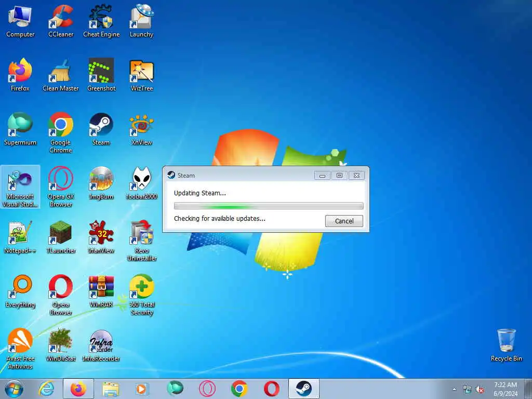Launch Opera from the taskbar
Viewport: 532px width, 399px height.
[271, 389]
